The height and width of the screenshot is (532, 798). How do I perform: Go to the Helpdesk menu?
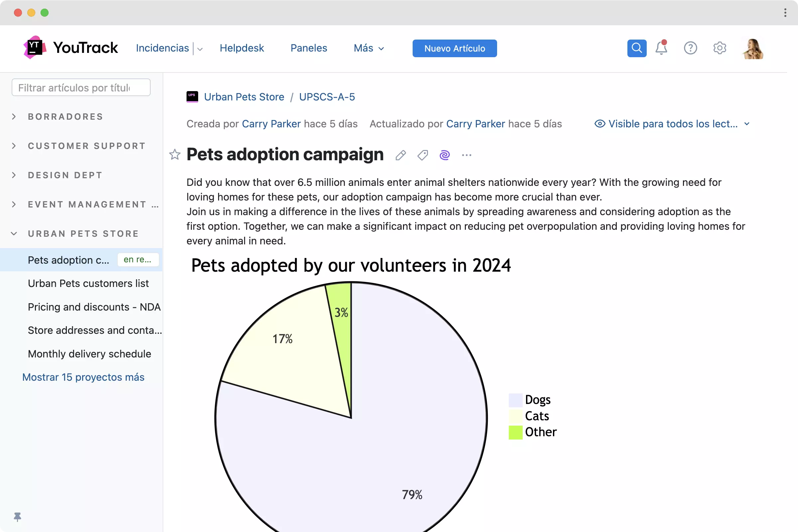click(242, 48)
